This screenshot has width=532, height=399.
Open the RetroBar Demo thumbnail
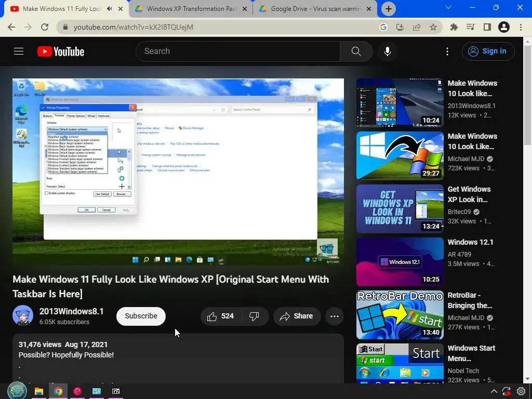400,314
